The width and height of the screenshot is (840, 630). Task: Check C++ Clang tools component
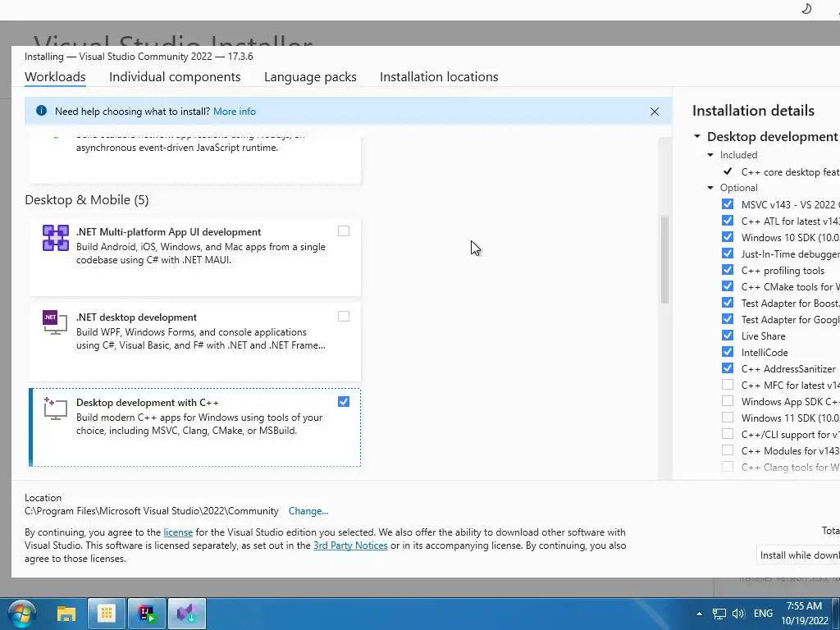727,467
